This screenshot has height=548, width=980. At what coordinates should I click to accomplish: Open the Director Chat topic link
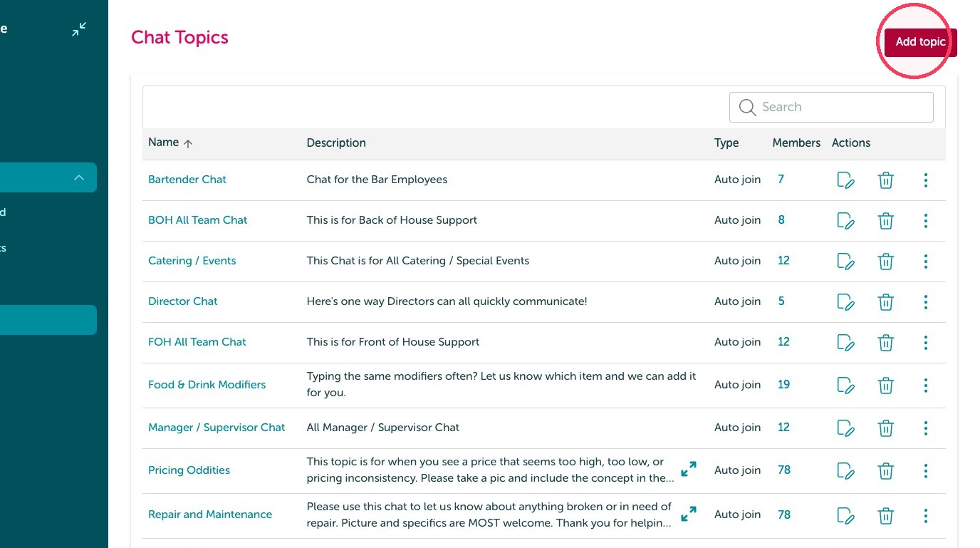click(x=183, y=301)
